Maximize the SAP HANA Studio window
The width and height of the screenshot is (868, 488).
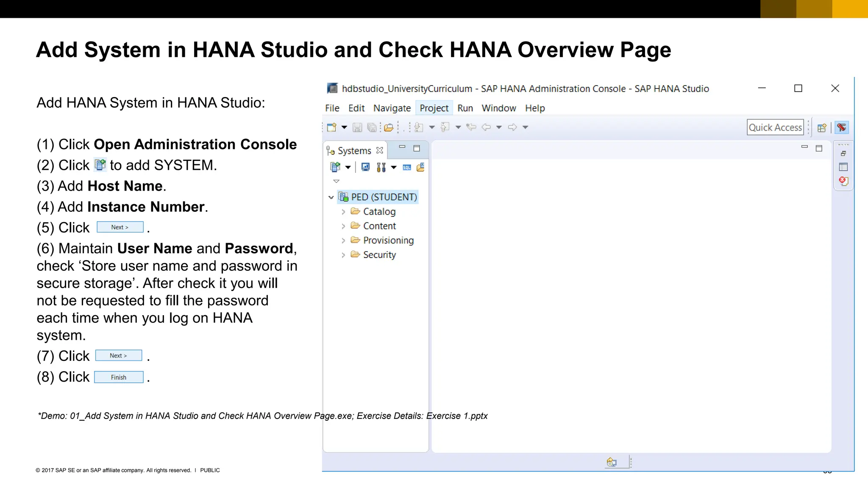click(x=798, y=88)
